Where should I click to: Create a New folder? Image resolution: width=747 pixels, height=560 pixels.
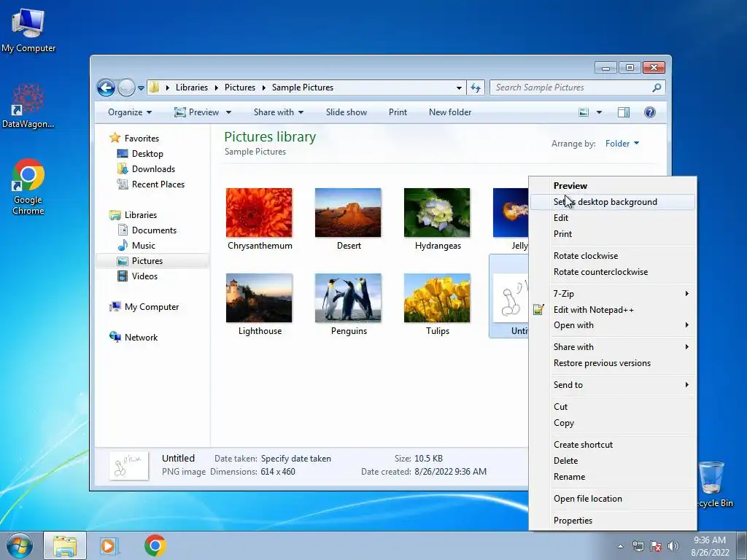click(x=450, y=112)
